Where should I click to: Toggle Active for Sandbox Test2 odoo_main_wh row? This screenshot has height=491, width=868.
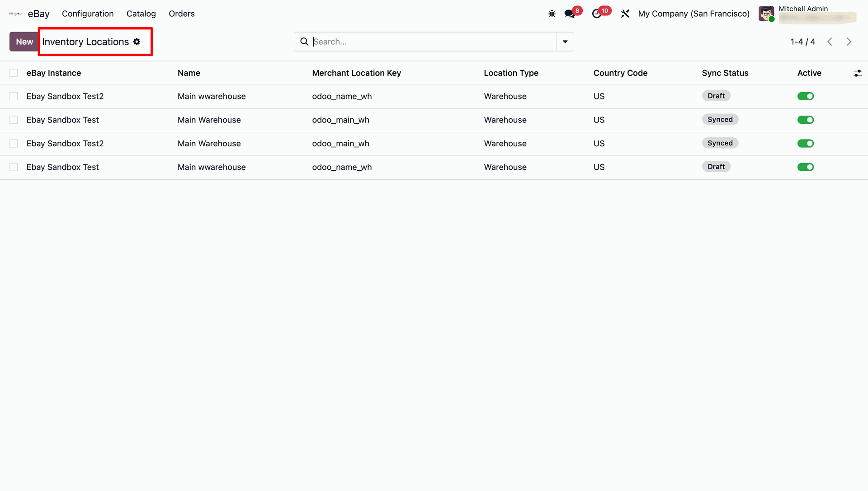[805, 143]
